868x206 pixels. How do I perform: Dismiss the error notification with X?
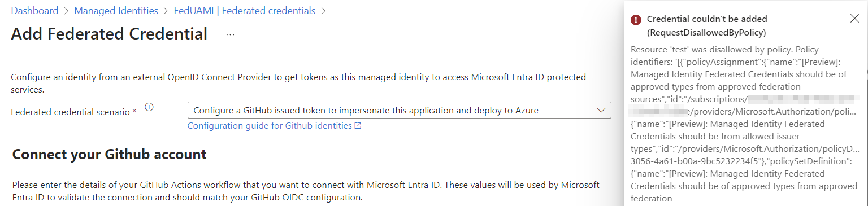854,19
